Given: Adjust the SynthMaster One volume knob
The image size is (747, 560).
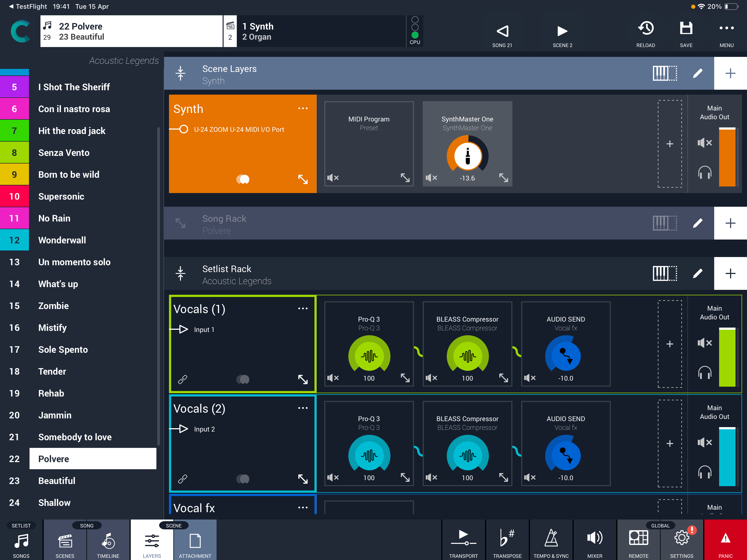Looking at the screenshot, I should point(467,156).
